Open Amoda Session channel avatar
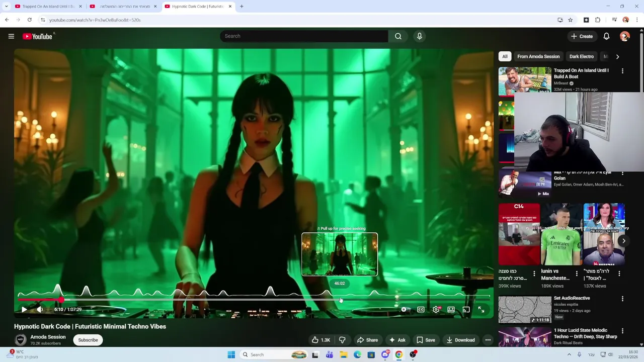This screenshot has height=362, width=644. [21, 340]
